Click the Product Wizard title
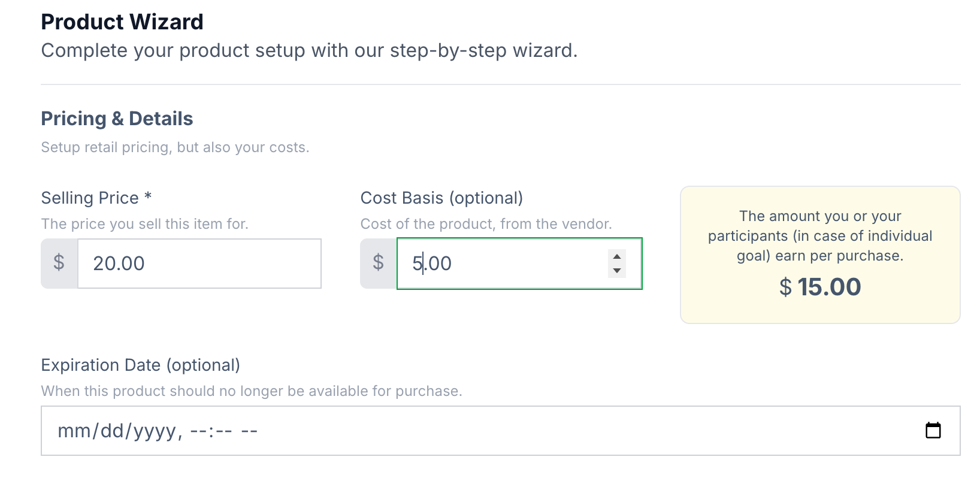The width and height of the screenshot is (980, 484). point(122,22)
